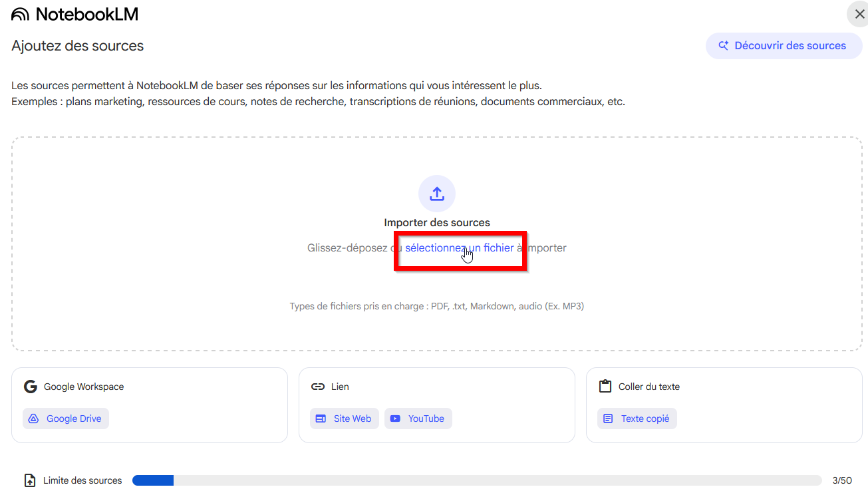Click the source limit progress bar
Screen dimensions: 868x499
(476, 480)
